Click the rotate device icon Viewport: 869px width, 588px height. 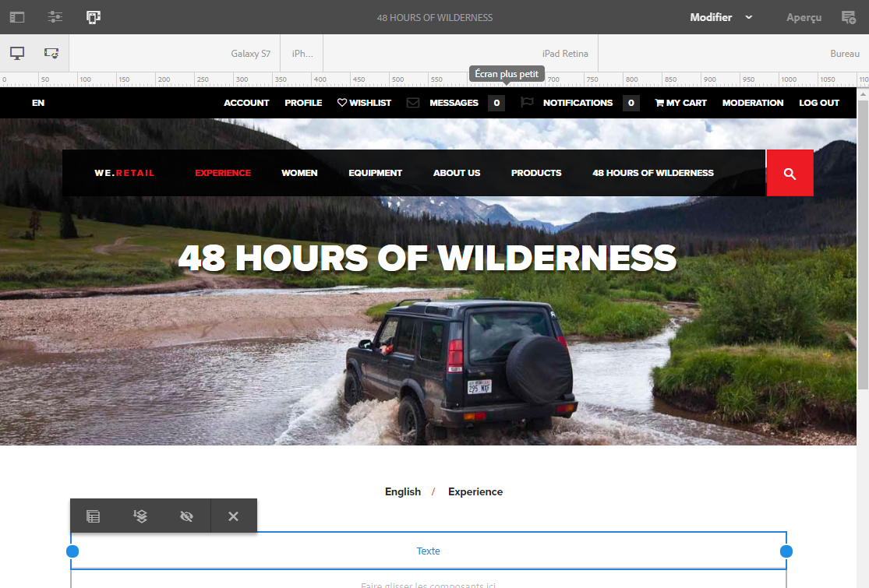click(x=51, y=53)
